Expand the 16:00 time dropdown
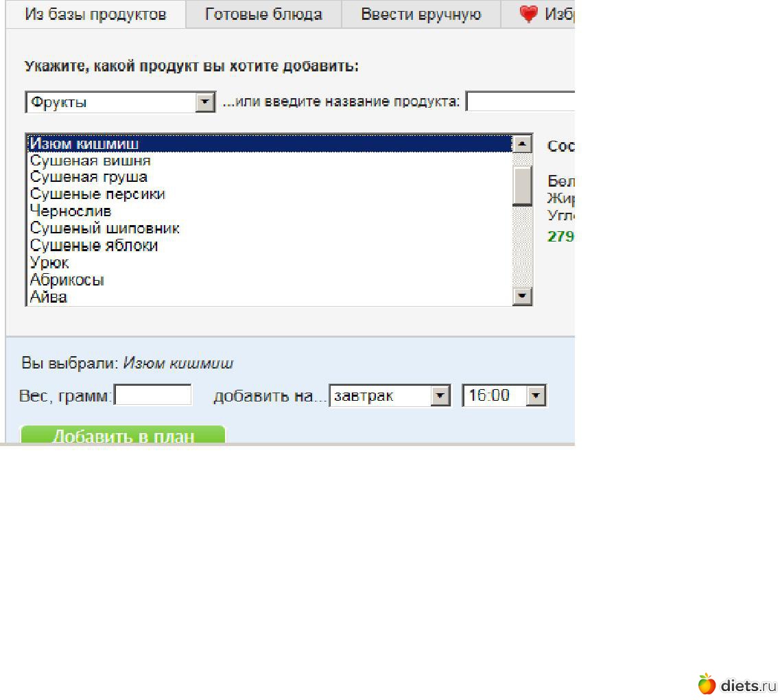The image size is (782, 700). pos(536,396)
